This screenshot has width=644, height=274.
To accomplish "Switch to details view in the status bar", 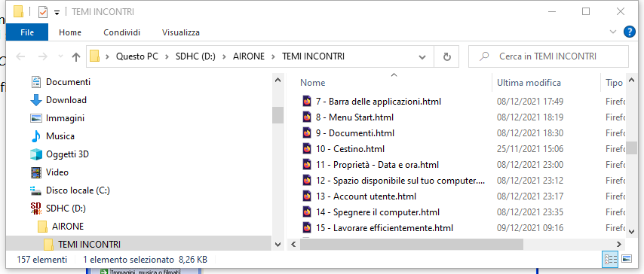I will [x=611, y=259].
